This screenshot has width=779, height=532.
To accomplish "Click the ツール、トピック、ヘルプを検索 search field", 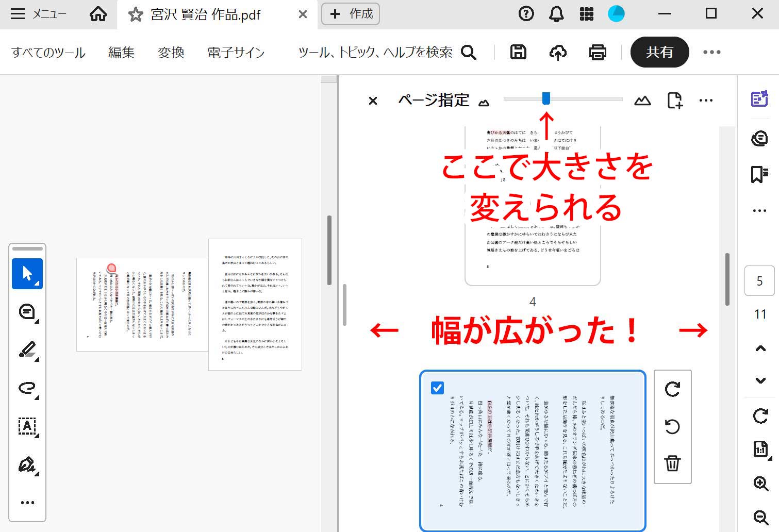I will coord(375,52).
